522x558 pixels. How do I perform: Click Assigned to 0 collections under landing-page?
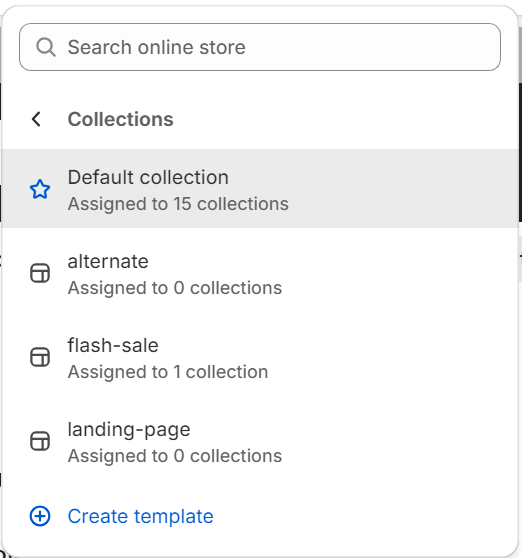pyautogui.click(x=175, y=456)
